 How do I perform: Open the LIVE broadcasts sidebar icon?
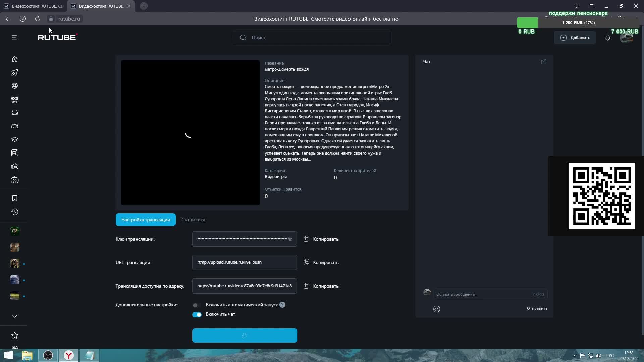[15, 99]
